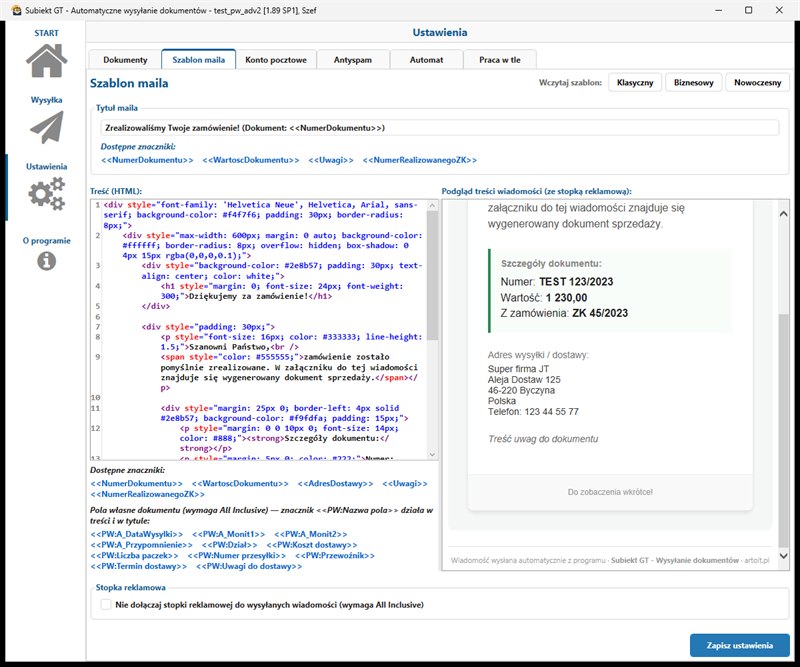Click preview pane scroll up arrow
800x667 pixels.
coord(784,214)
